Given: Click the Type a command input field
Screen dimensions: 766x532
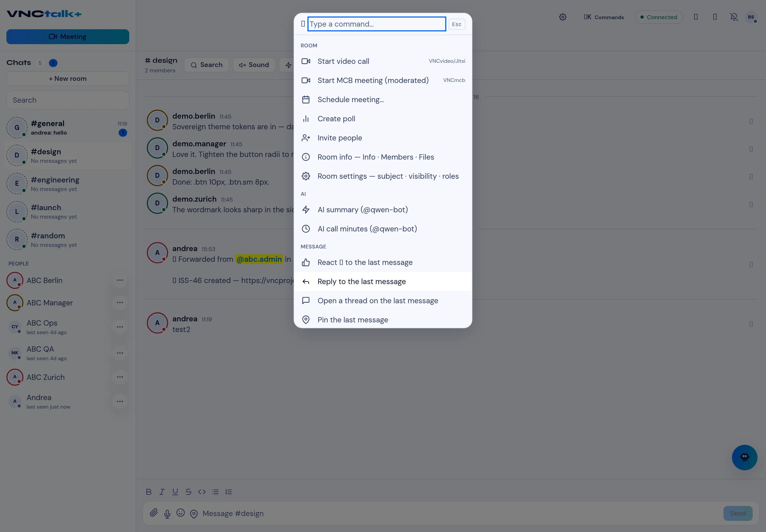Looking at the screenshot, I should point(377,24).
